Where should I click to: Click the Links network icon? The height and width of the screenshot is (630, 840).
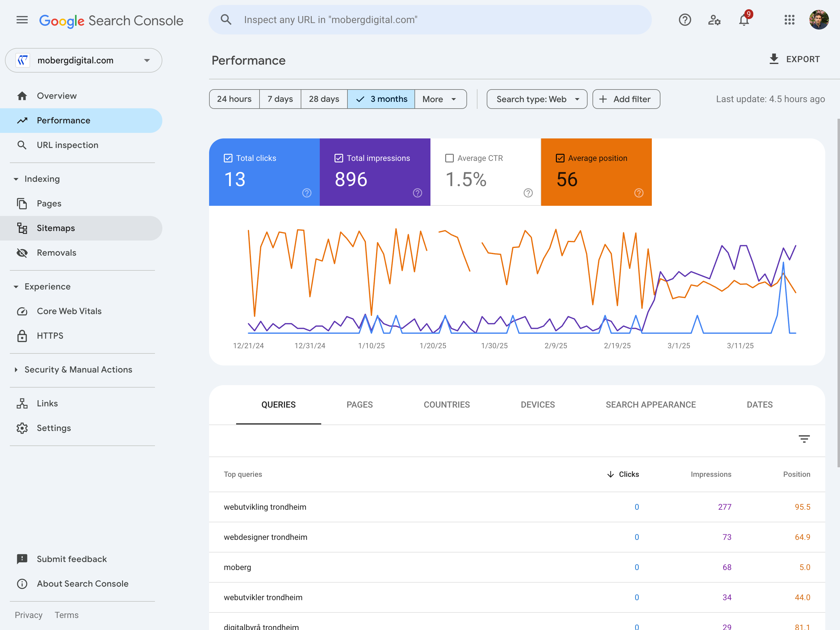(x=22, y=404)
